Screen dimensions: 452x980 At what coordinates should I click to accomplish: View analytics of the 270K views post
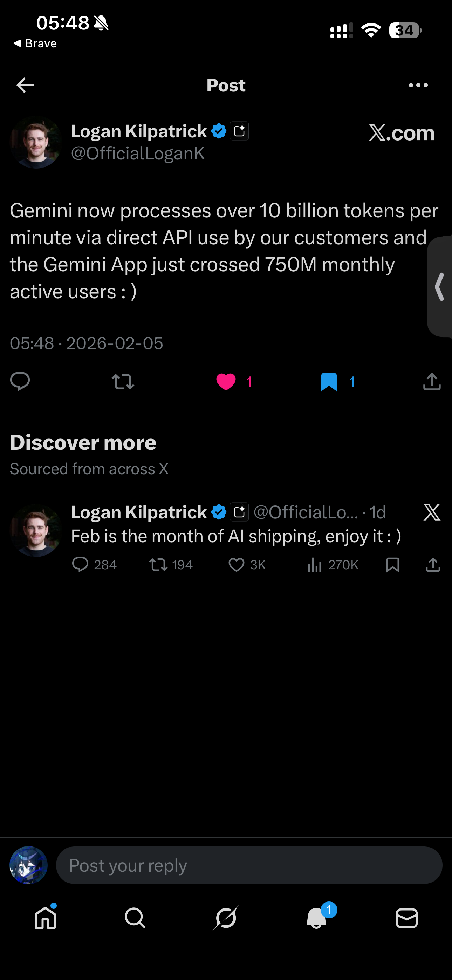tap(315, 565)
